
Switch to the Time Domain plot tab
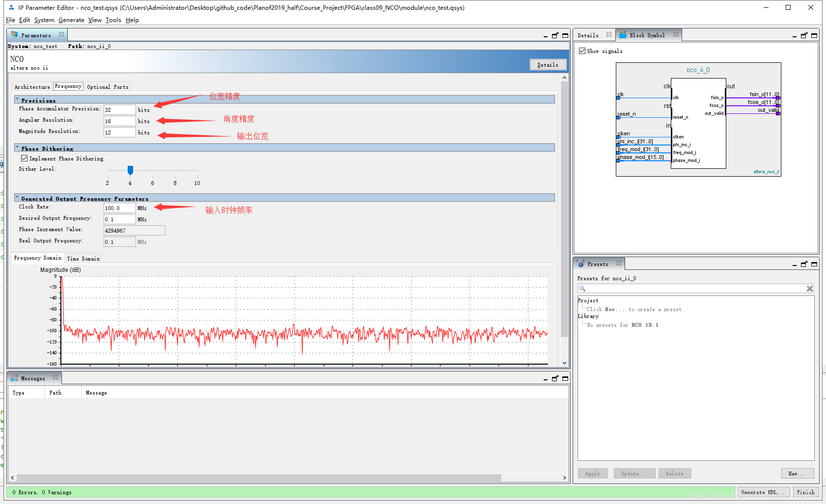coord(83,259)
